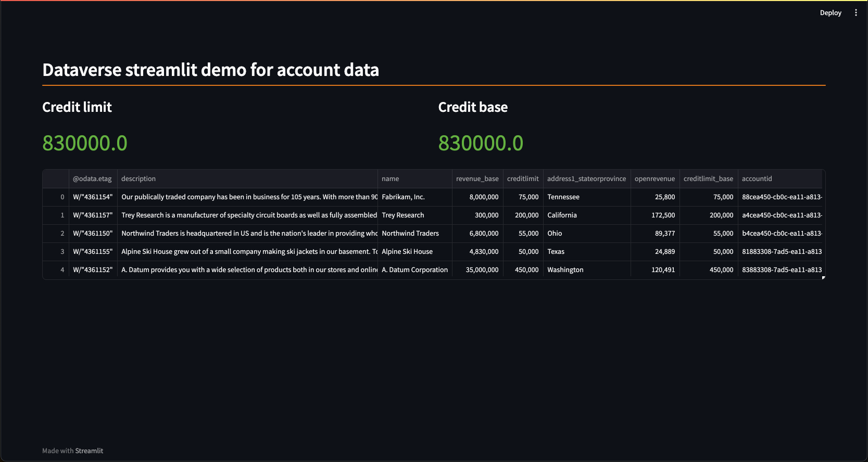This screenshot has height=462, width=868.
Task: Select the Washington state cell
Action: [x=587, y=270]
